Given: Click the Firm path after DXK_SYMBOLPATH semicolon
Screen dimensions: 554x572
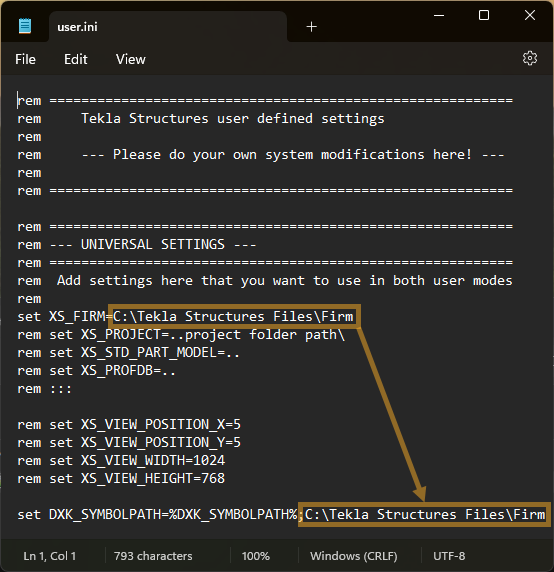Looking at the screenshot, I should tap(425, 514).
